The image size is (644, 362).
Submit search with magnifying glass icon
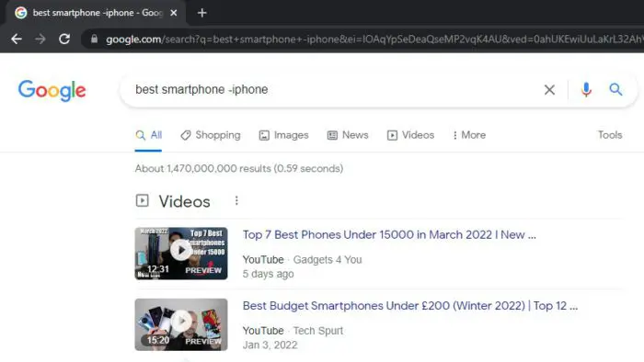615,89
